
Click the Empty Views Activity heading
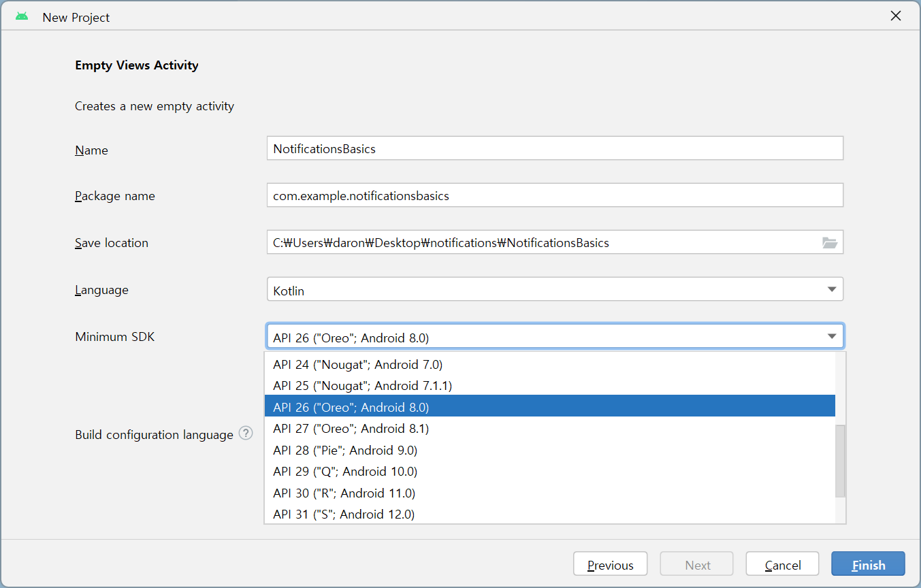137,65
